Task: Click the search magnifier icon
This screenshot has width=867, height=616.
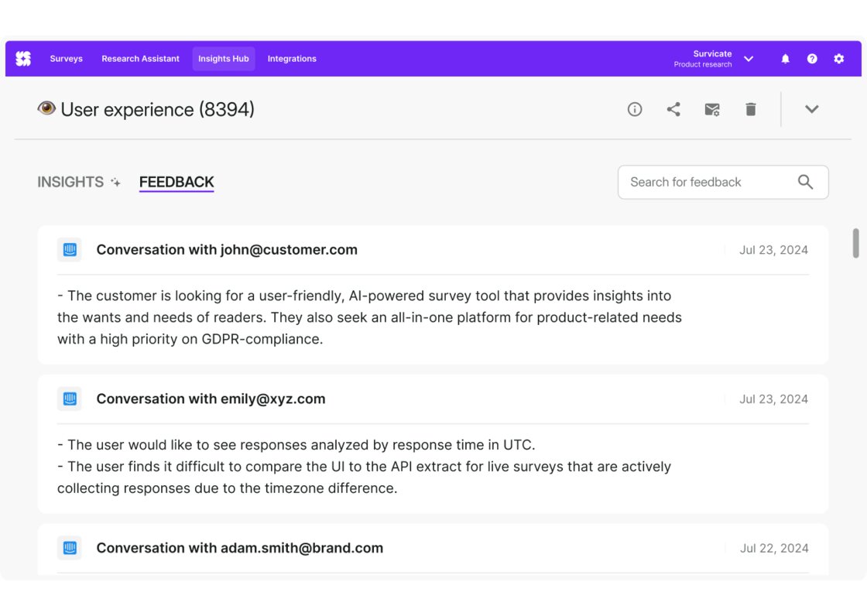Action: pyautogui.click(x=805, y=182)
